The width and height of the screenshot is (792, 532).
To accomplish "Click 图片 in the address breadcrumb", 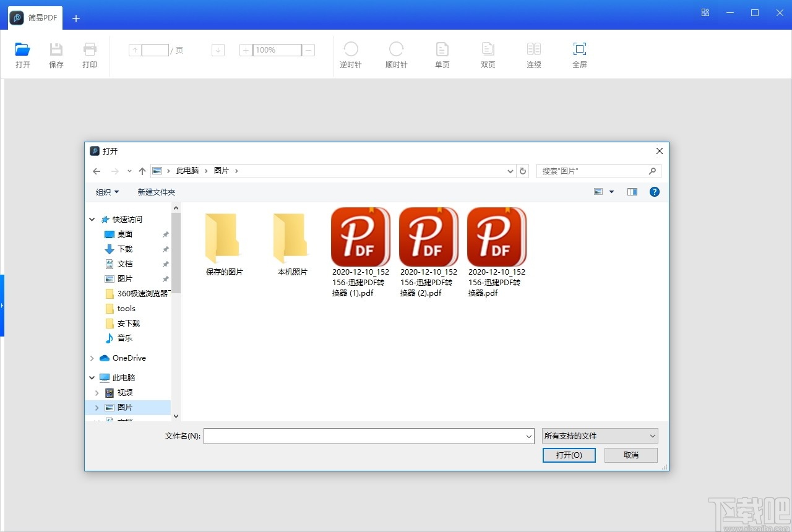I will (221, 171).
